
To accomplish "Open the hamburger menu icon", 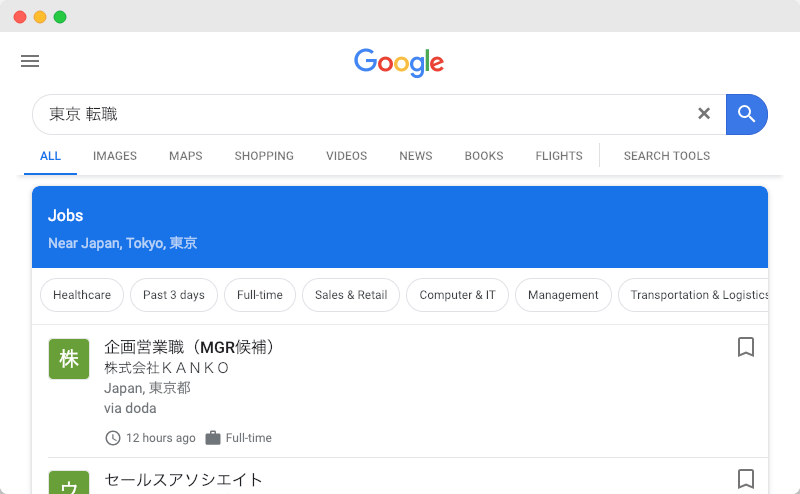I will click(30, 61).
